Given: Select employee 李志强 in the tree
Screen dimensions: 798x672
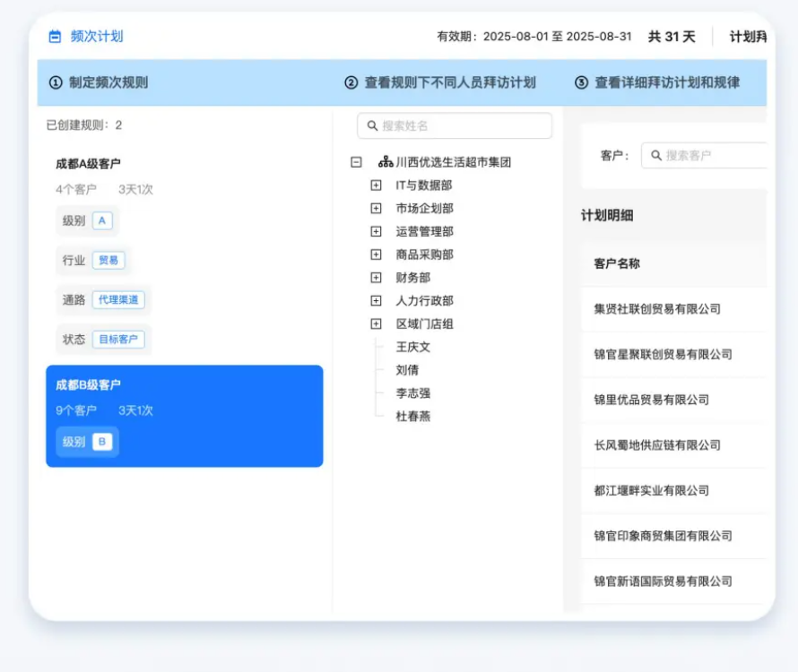Looking at the screenshot, I should [x=412, y=393].
